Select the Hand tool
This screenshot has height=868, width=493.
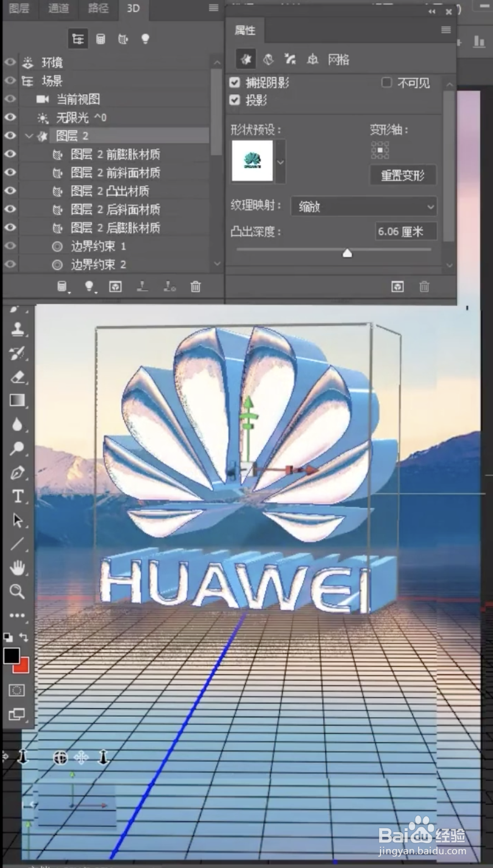click(18, 568)
